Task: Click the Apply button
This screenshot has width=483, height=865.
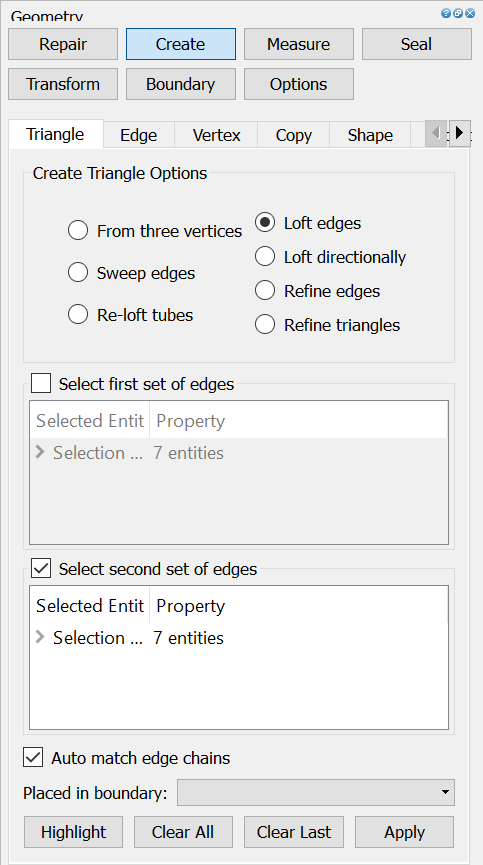Action: click(405, 832)
